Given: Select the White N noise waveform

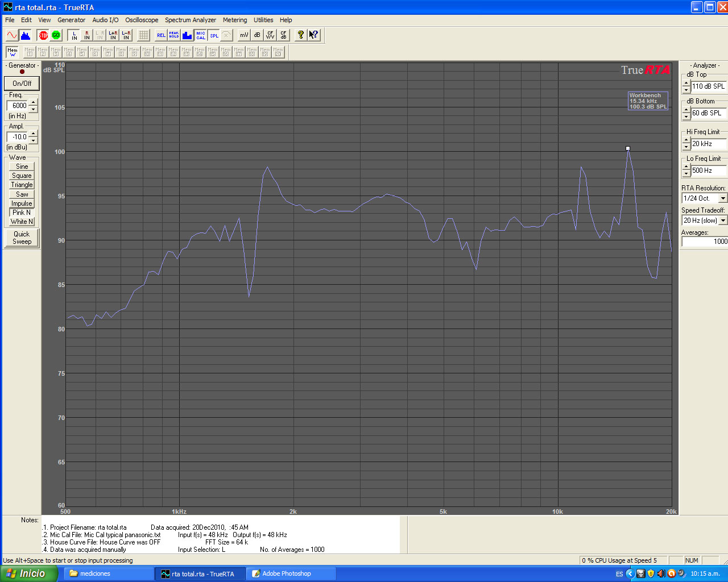Looking at the screenshot, I should 22,222.
